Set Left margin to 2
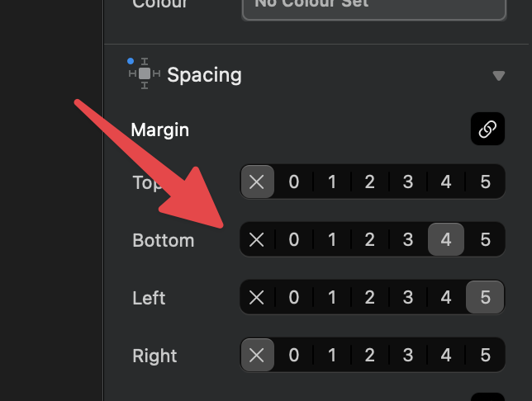Image resolution: width=532 pixels, height=401 pixels. coord(370,298)
